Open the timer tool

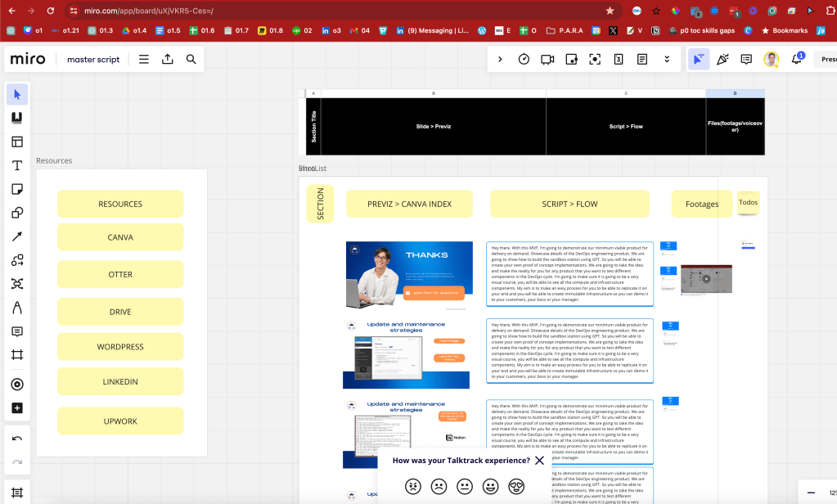pyautogui.click(x=524, y=59)
